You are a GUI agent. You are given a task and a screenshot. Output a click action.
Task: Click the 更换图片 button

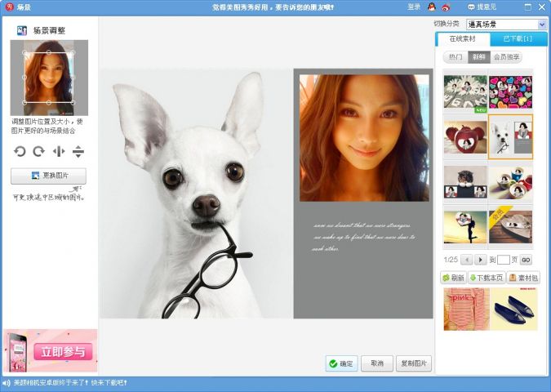pyautogui.click(x=48, y=176)
